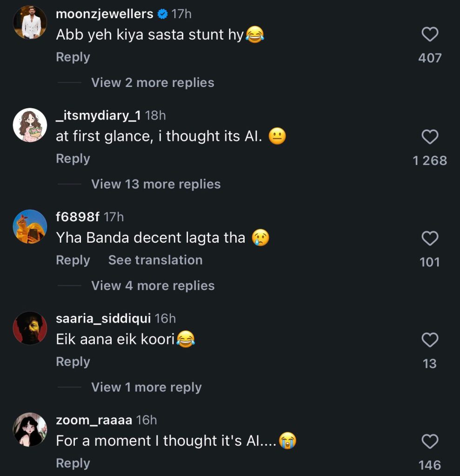Screen dimensions: 460x476
Task: Like zoom_raaaa's comment heart
Action: click(430, 442)
